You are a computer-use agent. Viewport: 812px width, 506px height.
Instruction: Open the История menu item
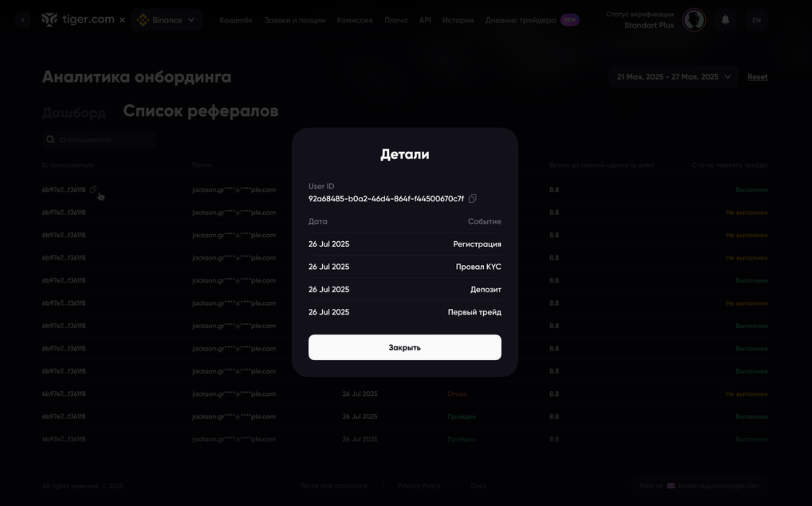[457, 20]
